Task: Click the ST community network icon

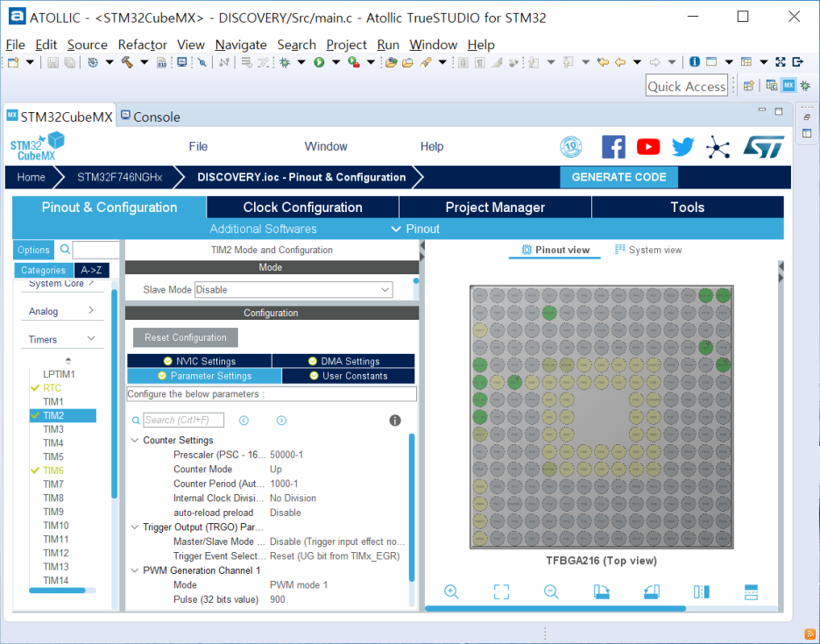Action: tap(718, 147)
